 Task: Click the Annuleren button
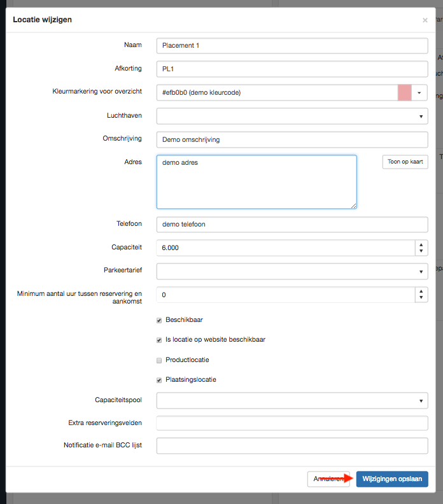tap(328, 479)
